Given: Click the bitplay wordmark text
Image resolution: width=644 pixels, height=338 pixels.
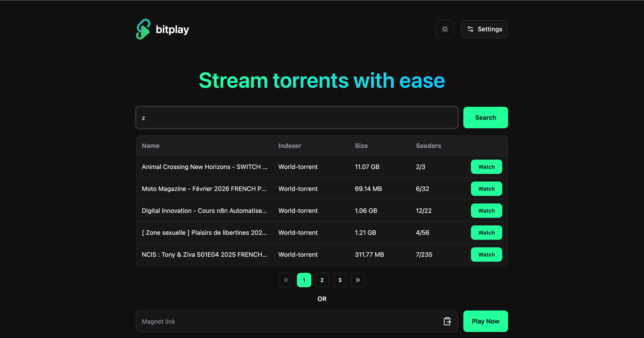Looking at the screenshot, I should pos(172,30).
